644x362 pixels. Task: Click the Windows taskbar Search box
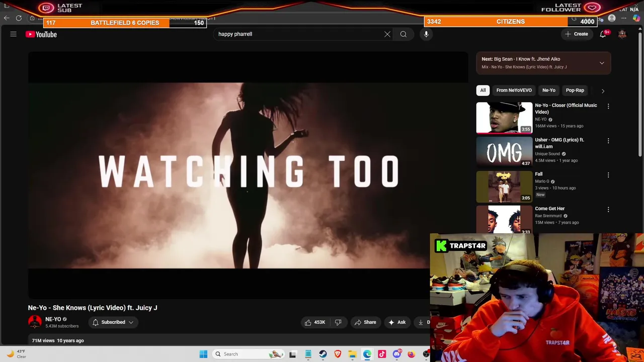point(248,354)
